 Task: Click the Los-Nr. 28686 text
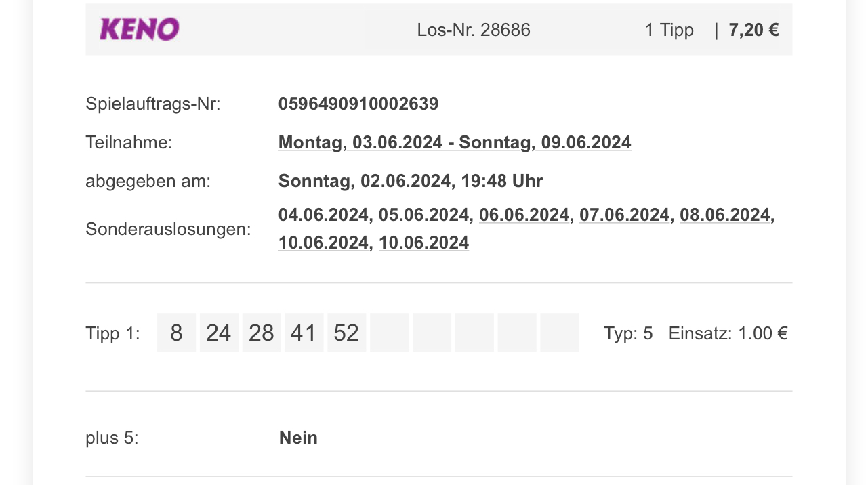pos(474,30)
